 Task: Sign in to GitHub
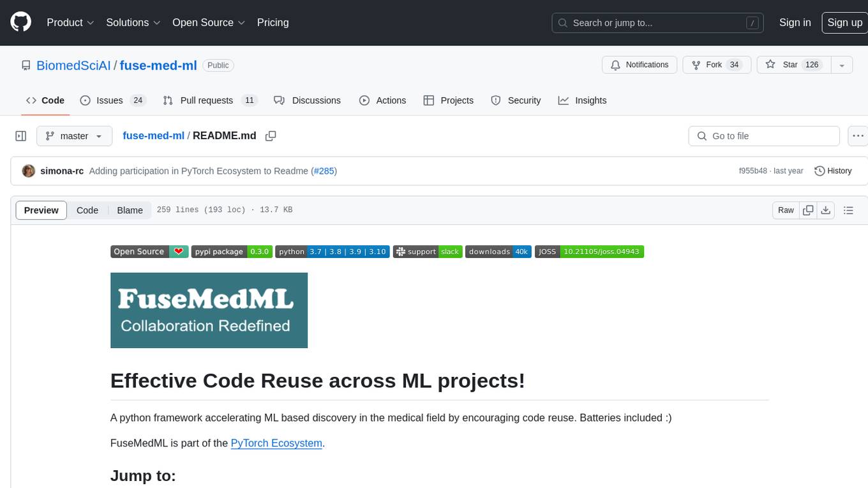[x=795, y=22]
